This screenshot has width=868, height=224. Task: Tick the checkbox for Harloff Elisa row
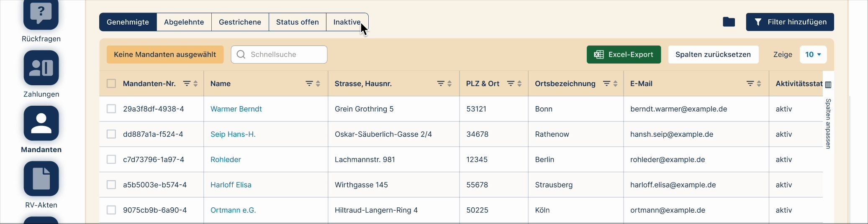click(111, 185)
